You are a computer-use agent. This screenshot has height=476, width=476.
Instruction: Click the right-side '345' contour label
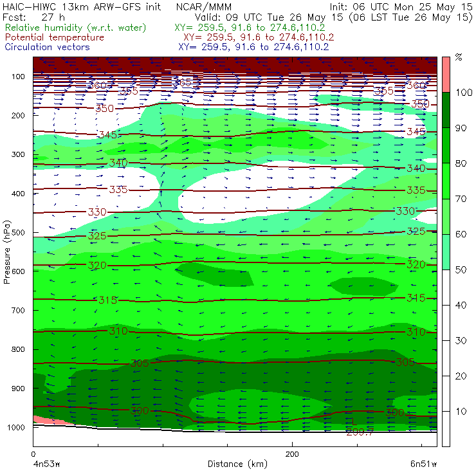[416, 131]
